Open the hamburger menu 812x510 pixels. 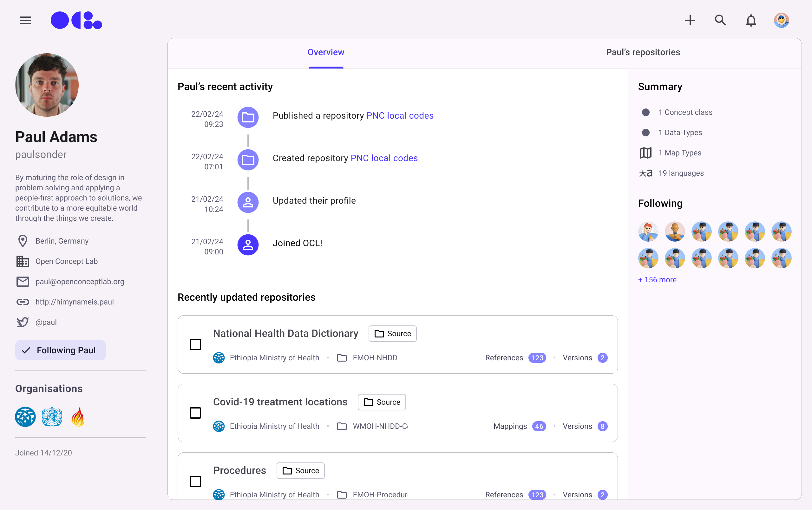25,21
